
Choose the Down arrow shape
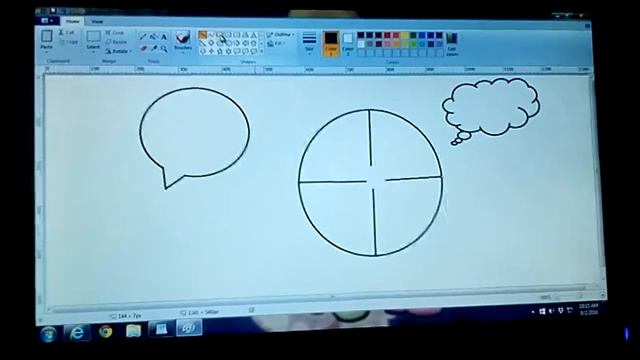(202, 51)
